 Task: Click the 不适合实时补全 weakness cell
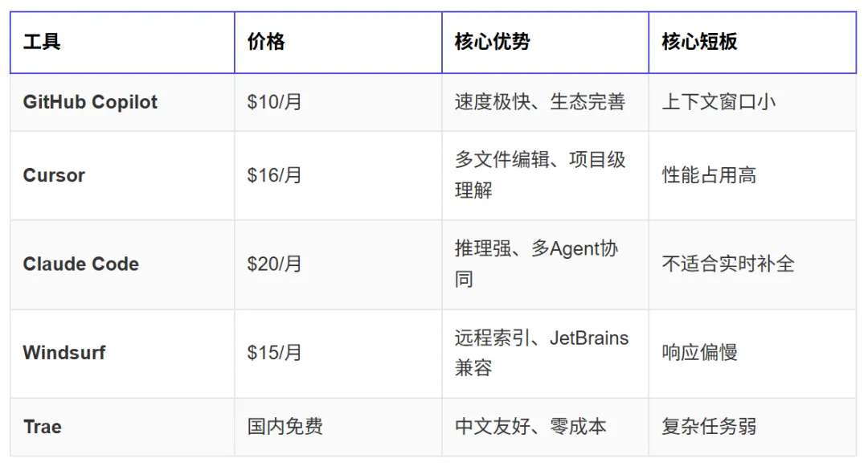coord(753,264)
